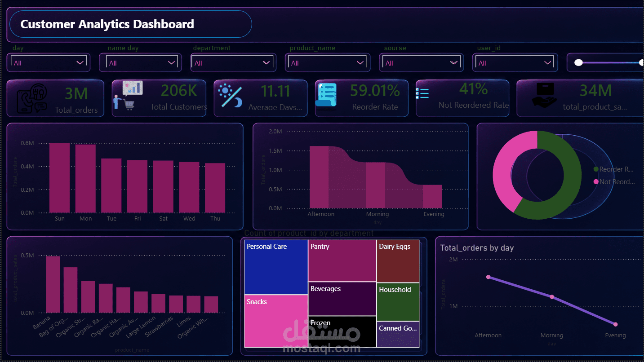Select the Personal Care treemap tile

[x=276, y=267]
